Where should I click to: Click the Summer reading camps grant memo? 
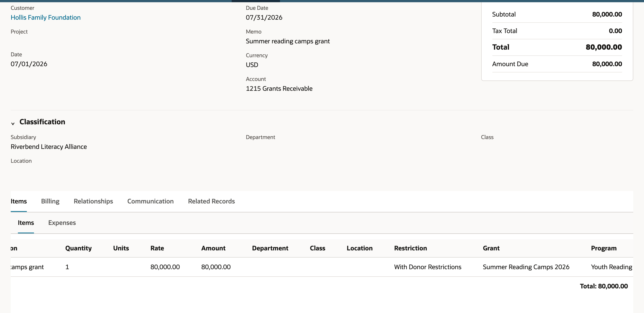(x=288, y=41)
